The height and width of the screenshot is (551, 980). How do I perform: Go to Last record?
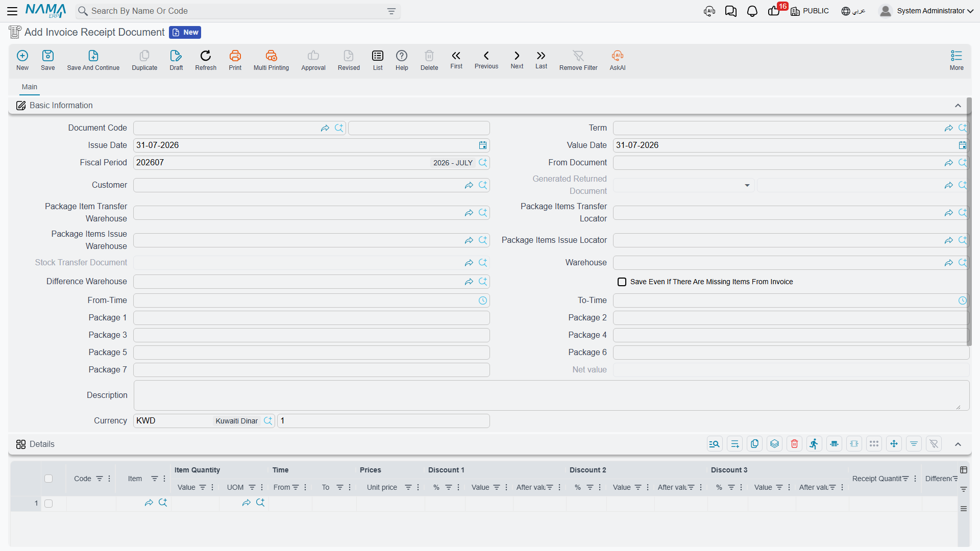[x=541, y=60]
